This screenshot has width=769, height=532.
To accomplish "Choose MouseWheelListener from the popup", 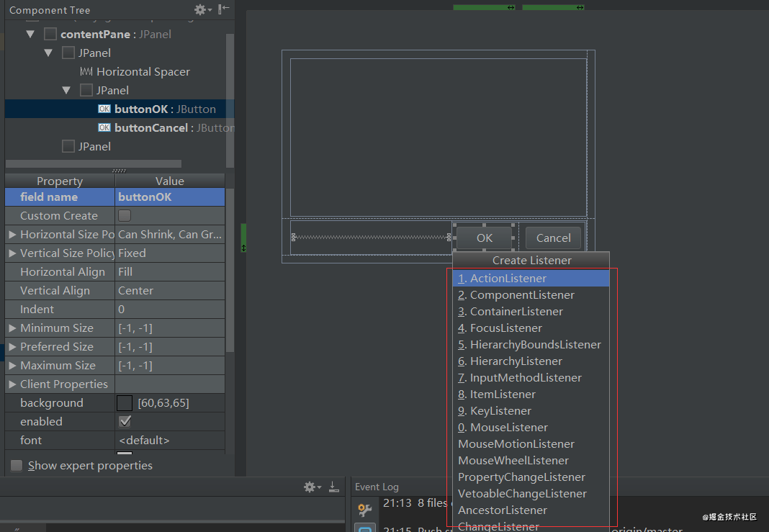I will point(531,461).
